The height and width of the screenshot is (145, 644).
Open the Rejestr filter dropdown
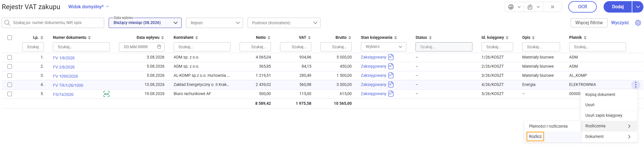click(215, 23)
